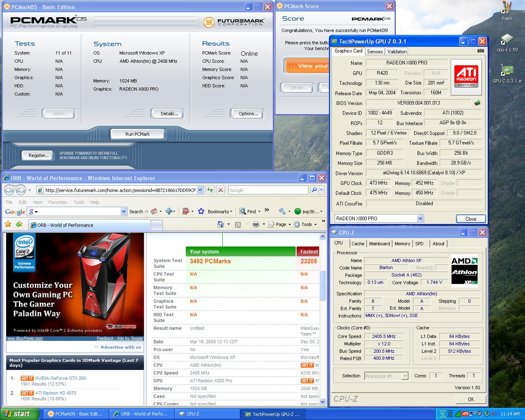Click new blank tab button in IE
525x420 pixels.
[x=156, y=225]
